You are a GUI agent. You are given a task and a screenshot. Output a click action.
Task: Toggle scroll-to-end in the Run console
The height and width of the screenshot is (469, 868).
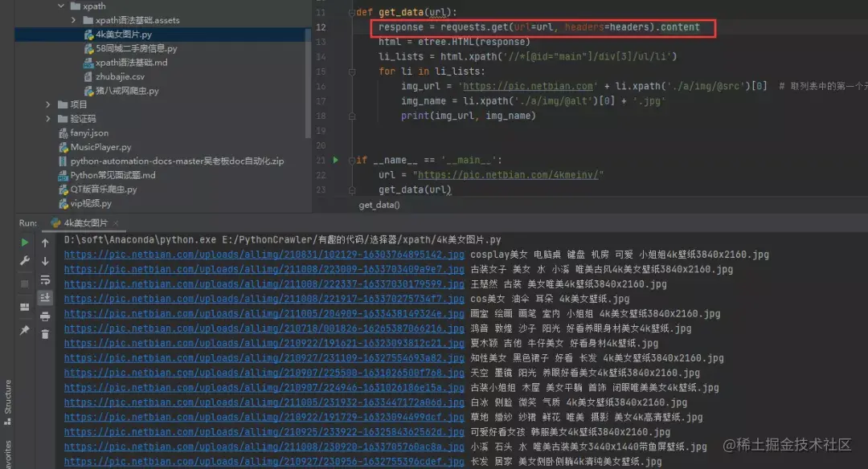click(x=45, y=298)
